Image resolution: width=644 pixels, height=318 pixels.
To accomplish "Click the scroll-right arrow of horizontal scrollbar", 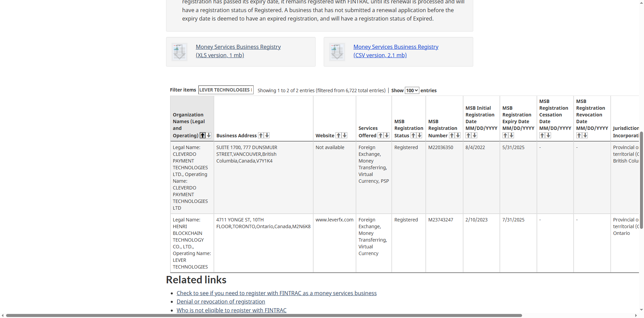I will coord(636,315).
